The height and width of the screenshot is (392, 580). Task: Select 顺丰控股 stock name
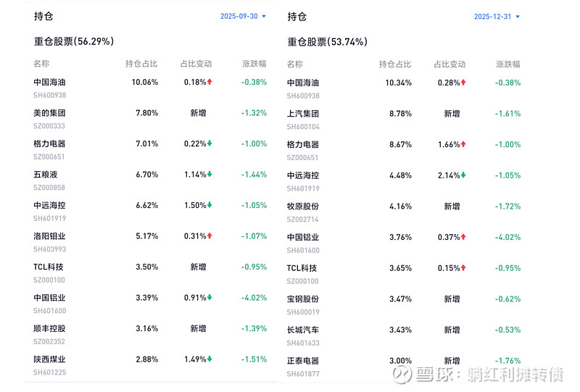[x=49, y=328]
